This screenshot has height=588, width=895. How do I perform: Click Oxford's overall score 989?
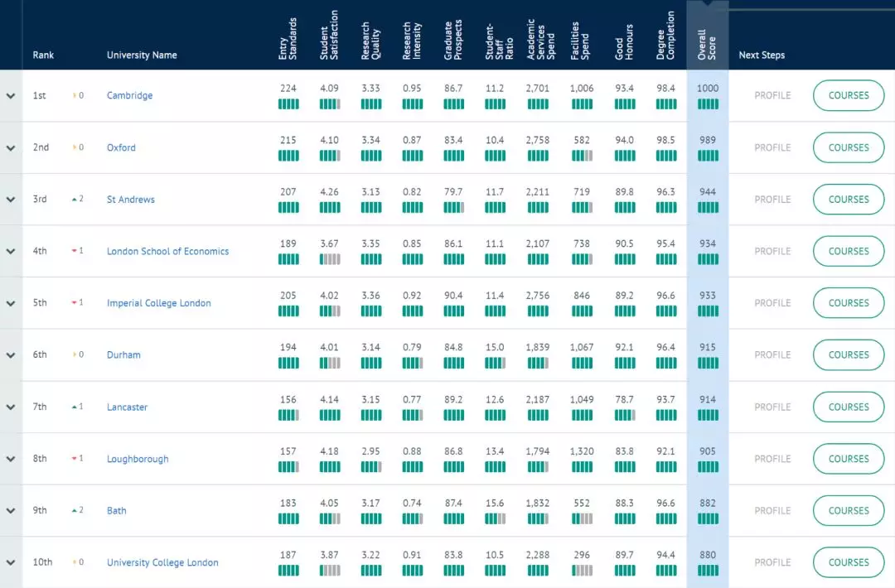(x=708, y=140)
